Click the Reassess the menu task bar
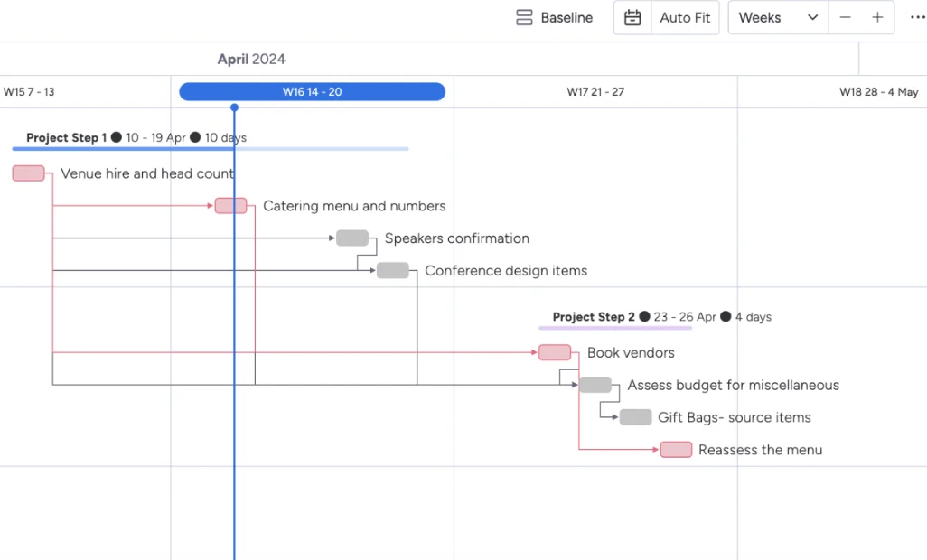 [x=676, y=450]
